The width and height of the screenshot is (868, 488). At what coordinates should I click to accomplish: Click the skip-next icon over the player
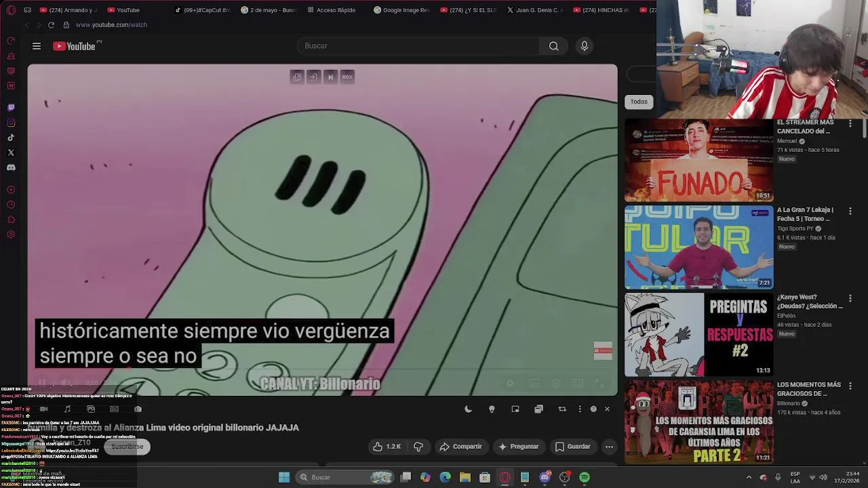pyautogui.click(x=330, y=77)
